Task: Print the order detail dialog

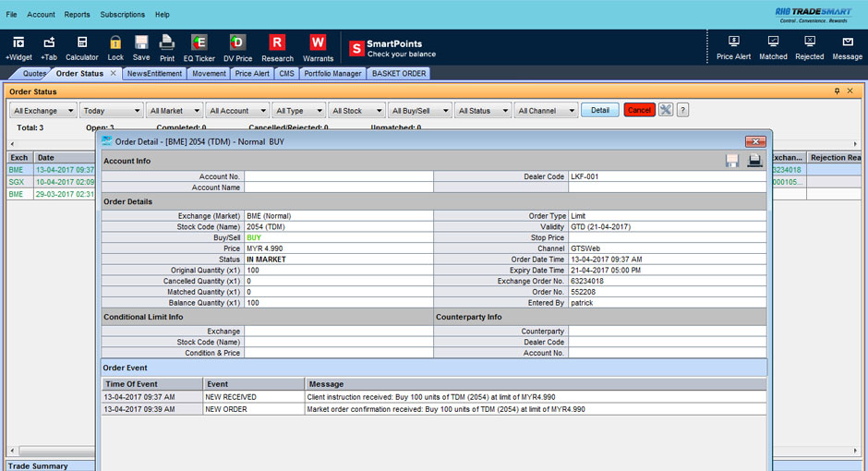Action: coord(754,161)
